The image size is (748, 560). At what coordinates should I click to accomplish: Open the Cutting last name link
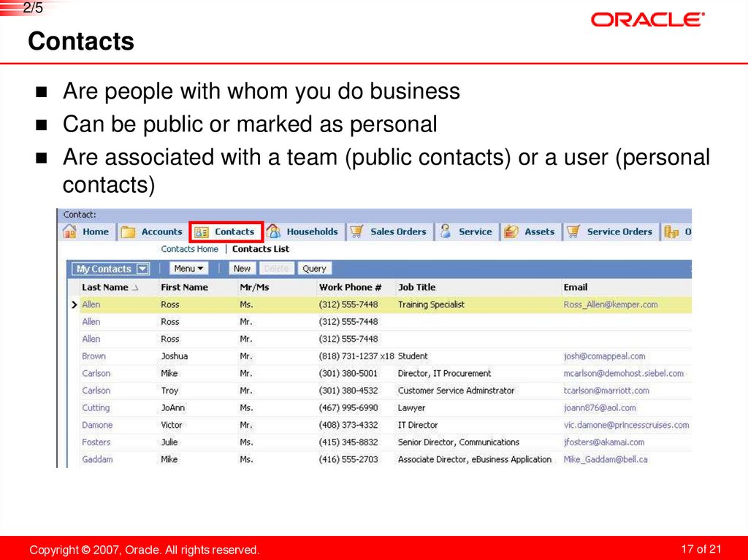(x=96, y=408)
